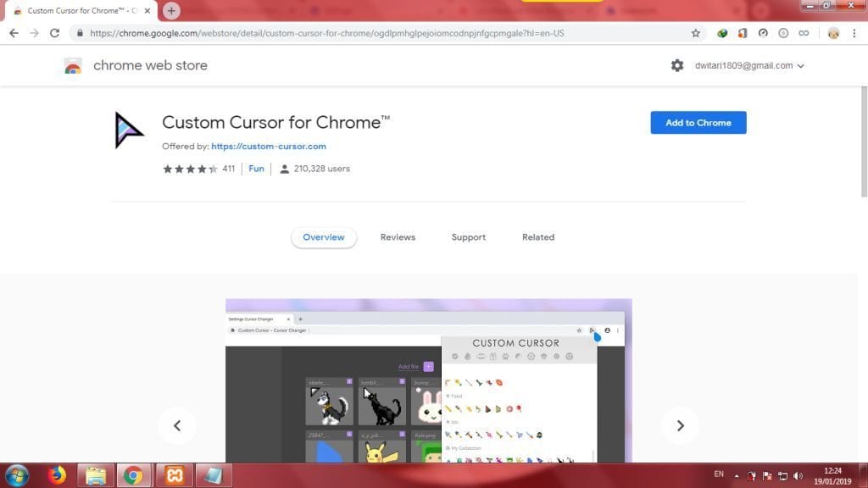
Task: Open the Windows Start menu
Action: [17, 474]
